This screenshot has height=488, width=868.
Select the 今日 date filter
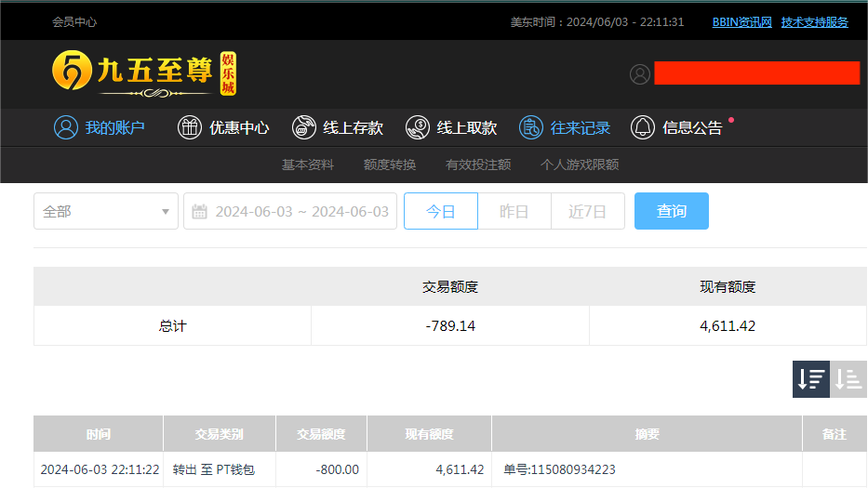pos(441,211)
